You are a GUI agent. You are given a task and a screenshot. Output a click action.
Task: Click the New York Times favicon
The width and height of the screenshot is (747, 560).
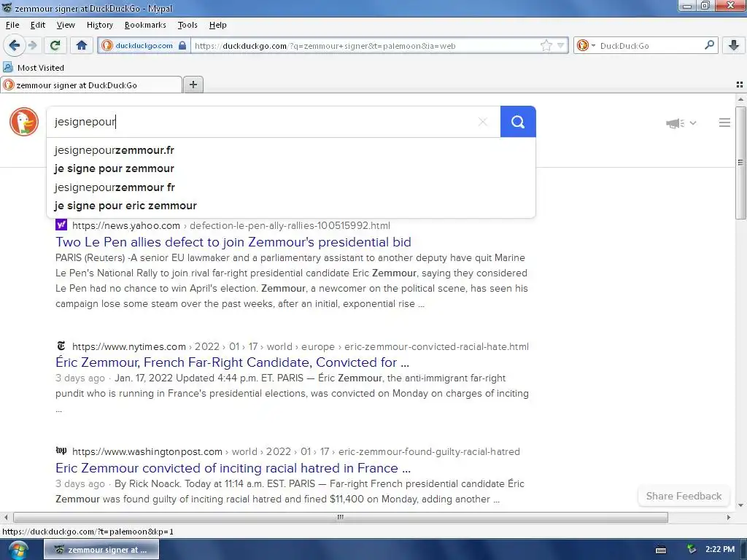click(61, 346)
